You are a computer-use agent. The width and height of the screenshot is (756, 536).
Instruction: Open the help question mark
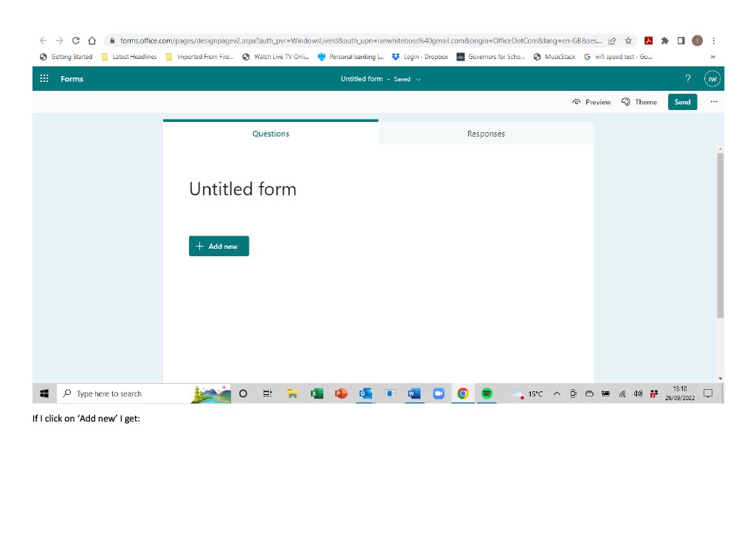point(688,78)
